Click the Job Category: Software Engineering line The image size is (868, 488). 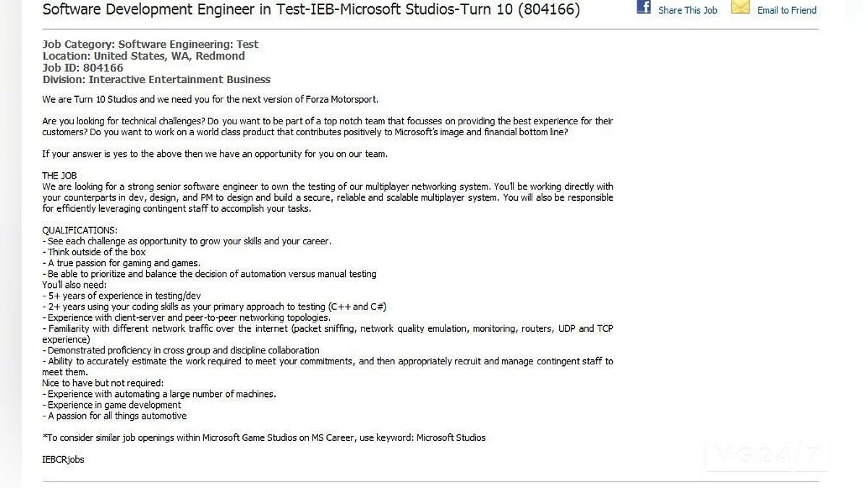click(x=150, y=44)
